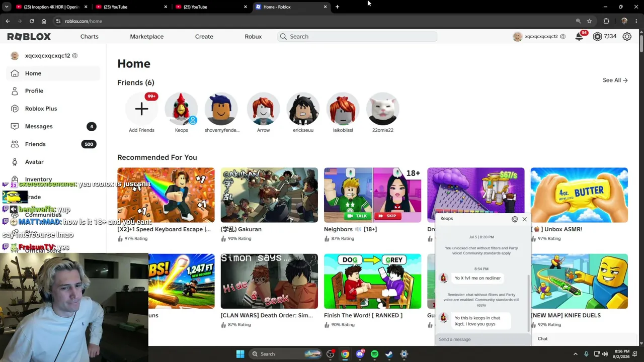Image resolution: width=644 pixels, height=362 pixels.
Task: Open the Robux tab
Action: click(253, 37)
